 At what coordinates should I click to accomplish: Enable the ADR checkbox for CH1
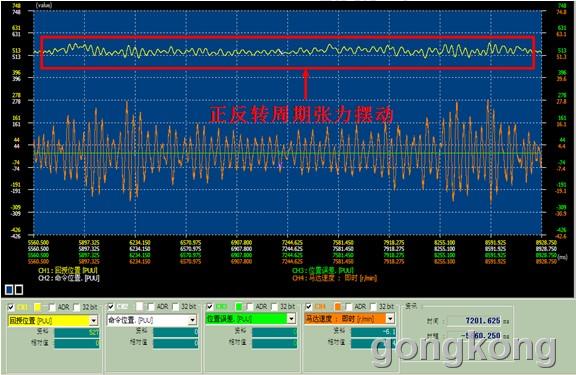pos(52,307)
